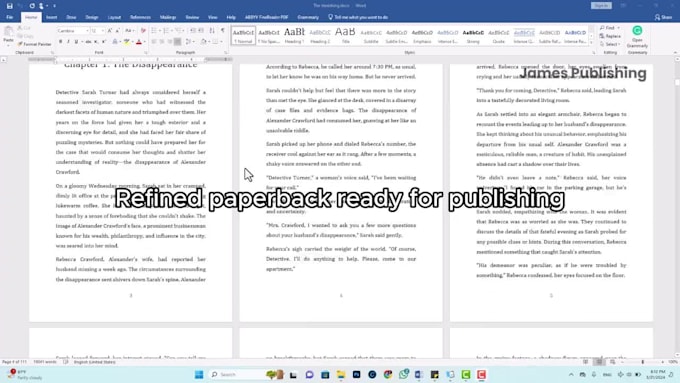
Task: Sort the selected paragraphs
Action: pyautogui.click(x=212, y=31)
